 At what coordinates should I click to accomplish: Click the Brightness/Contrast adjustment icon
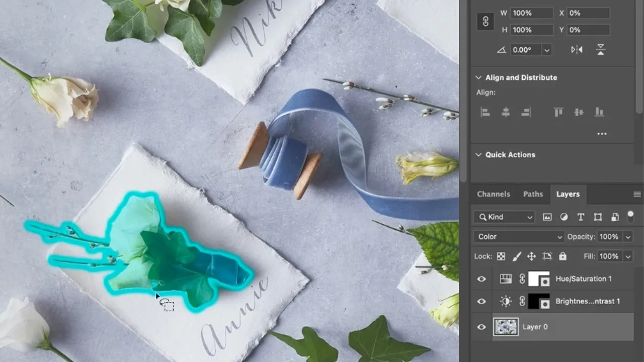click(506, 301)
